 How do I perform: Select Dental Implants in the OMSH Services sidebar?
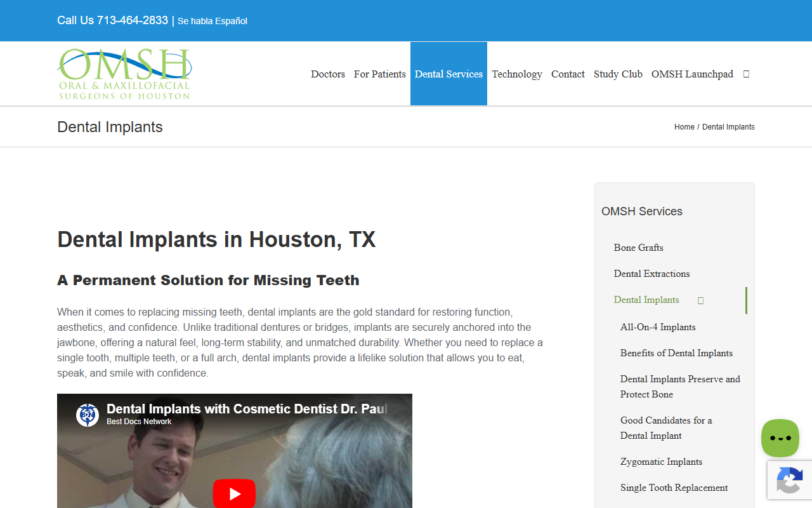646,300
